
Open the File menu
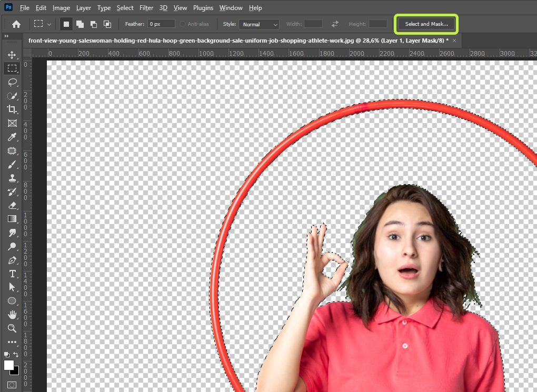pos(25,7)
